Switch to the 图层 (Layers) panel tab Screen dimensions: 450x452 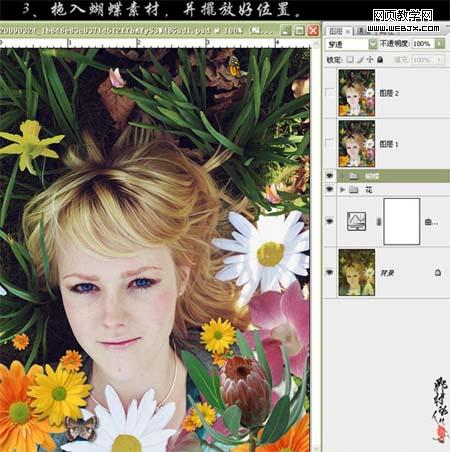pos(336,31)
